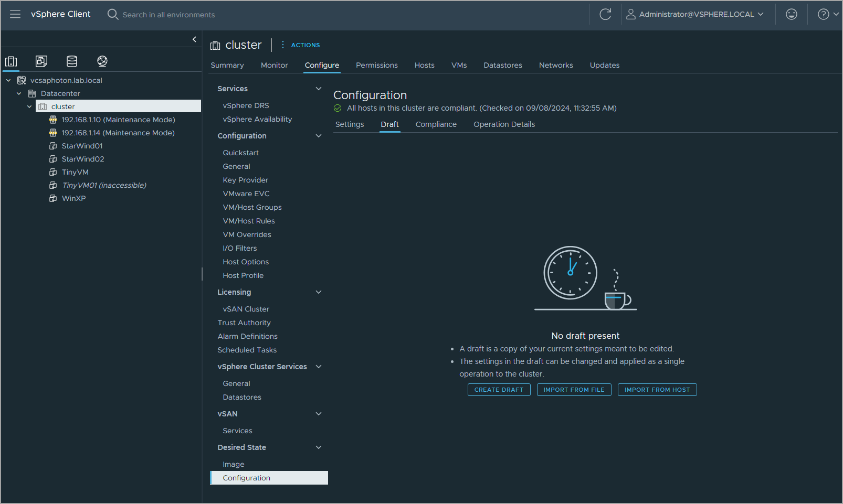843x504 pixels.
Task: Click the StarWind02 VM icon
Action: pos(53,159)
